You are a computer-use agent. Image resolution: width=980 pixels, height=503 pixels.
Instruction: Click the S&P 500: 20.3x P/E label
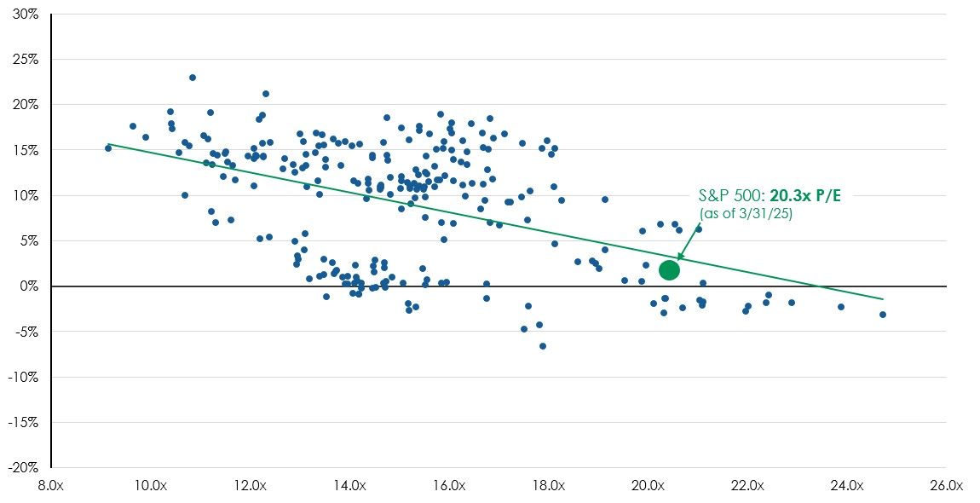[770, 196]
